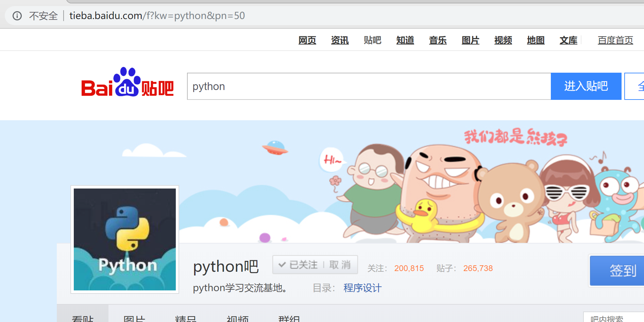The height and width of the screenshot is (322, 644).
Task: Open the 知道 navigation link
Action: 405,40
